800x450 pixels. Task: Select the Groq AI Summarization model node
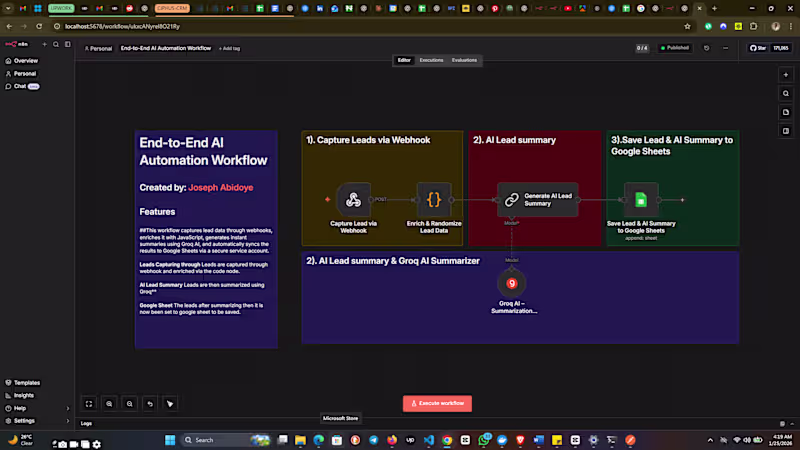(512, 284)
